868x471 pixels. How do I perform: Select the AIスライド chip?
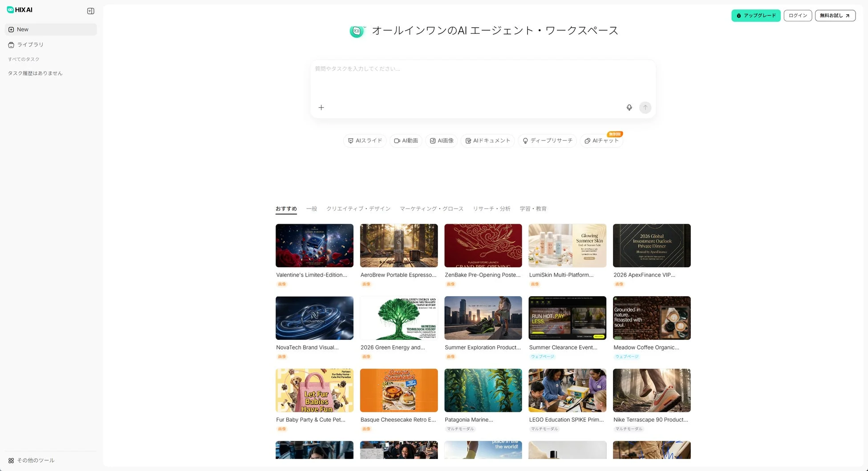click(x=365, y=141)
